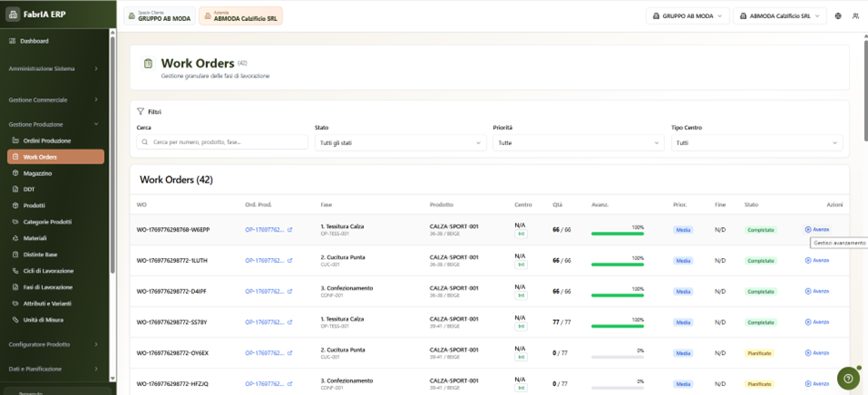Open external link icon for WO W6EPP order

point(290,229)
